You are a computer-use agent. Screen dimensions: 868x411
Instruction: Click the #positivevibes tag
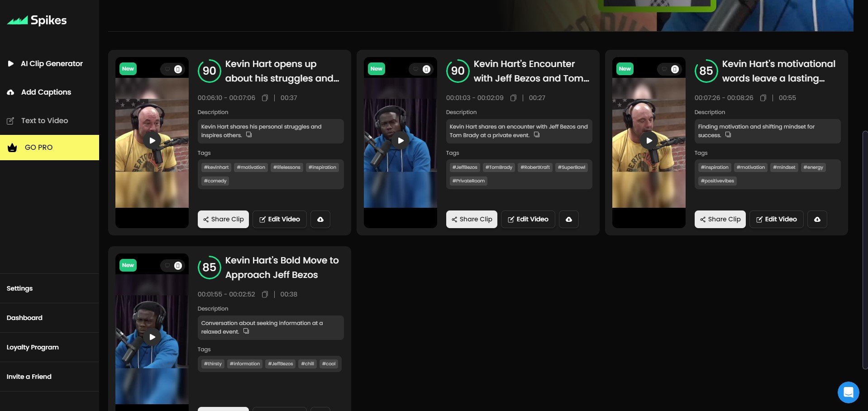point(718,181)
